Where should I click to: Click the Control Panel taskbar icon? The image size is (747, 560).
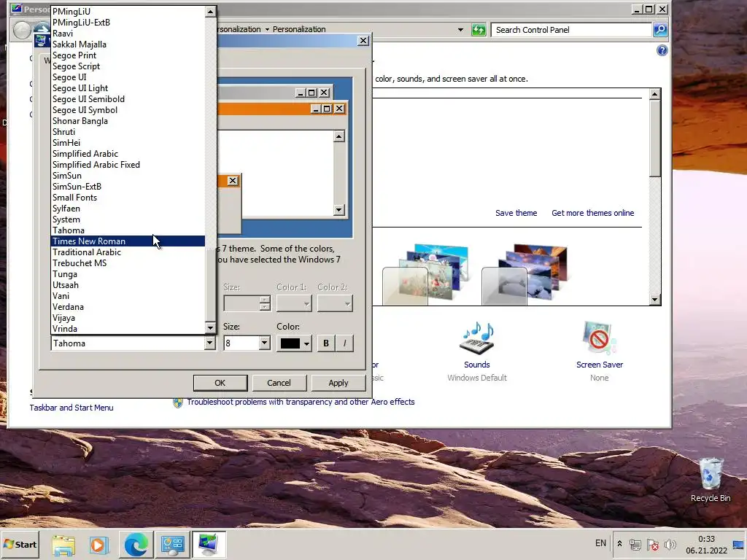point(172,544)
